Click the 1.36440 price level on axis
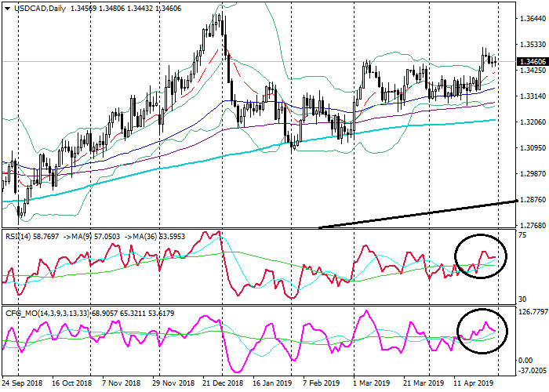Screen dimensions: 549x392 point(533,17)
